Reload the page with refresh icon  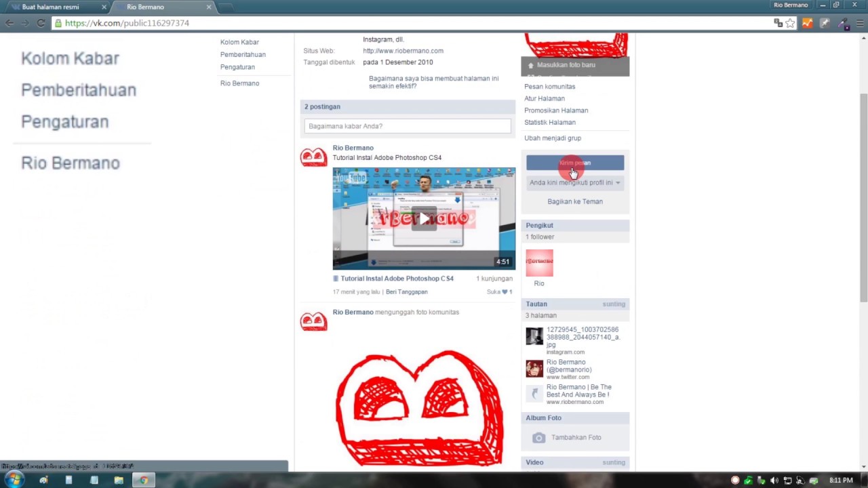[41, 23]
